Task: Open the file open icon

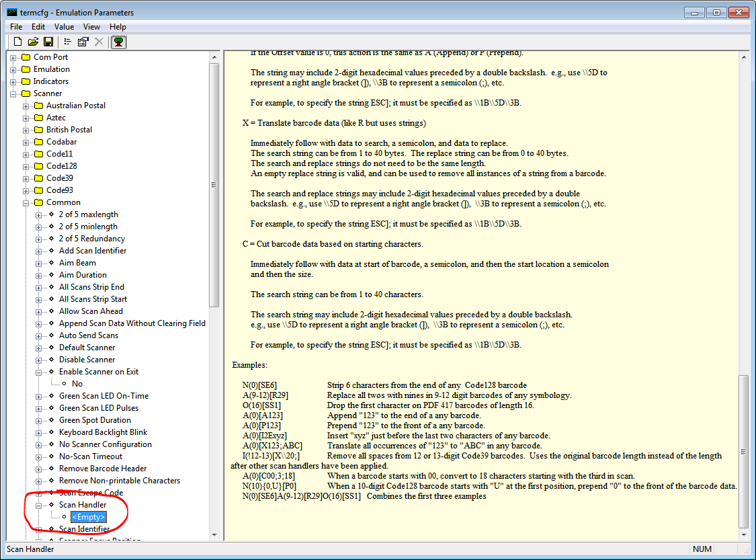Action: [x=32, y=41]
